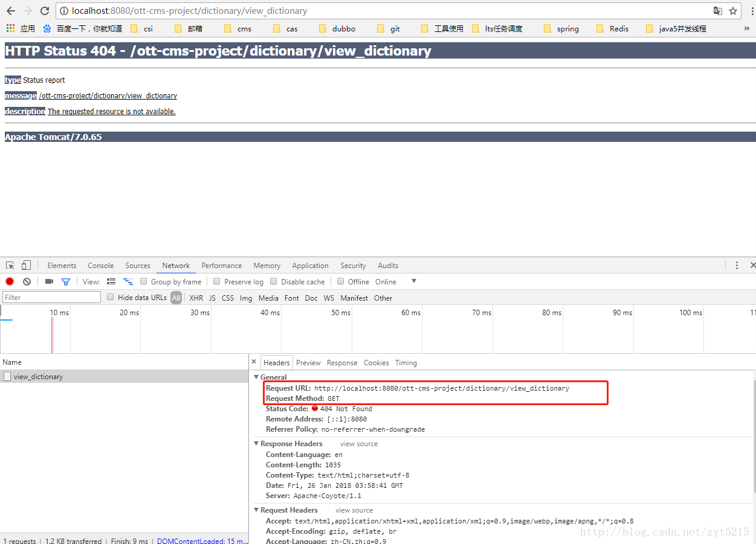Open the git bookmark folder

coord(388,28)
